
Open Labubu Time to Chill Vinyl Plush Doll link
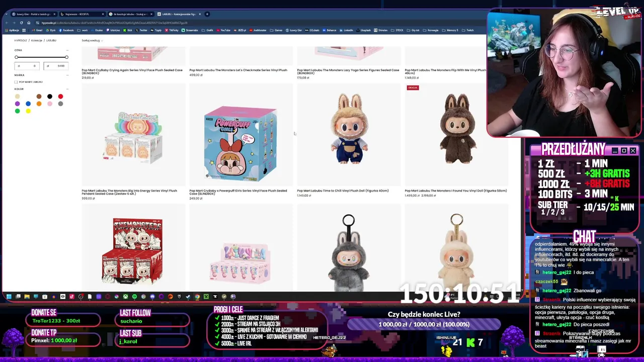343,191
